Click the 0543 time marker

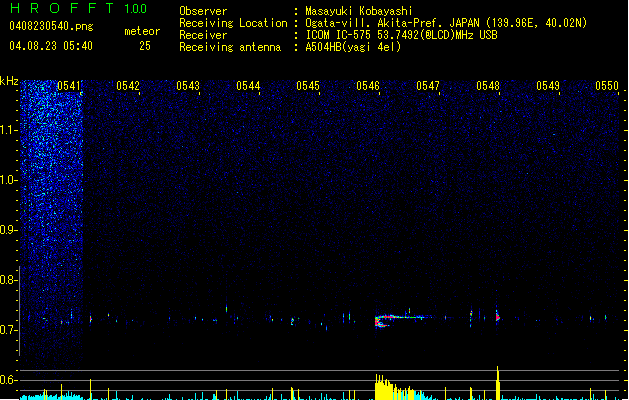click(188, 86)
